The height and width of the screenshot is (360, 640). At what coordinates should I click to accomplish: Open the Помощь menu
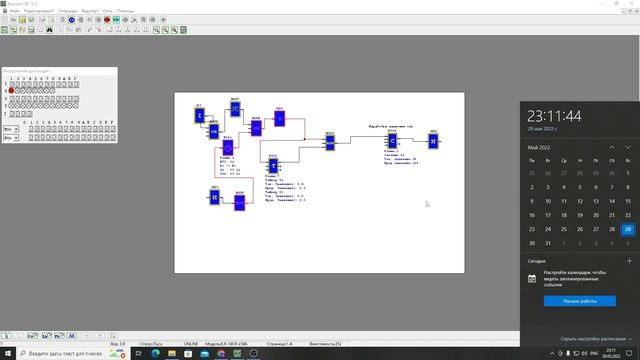click(125, 11)
